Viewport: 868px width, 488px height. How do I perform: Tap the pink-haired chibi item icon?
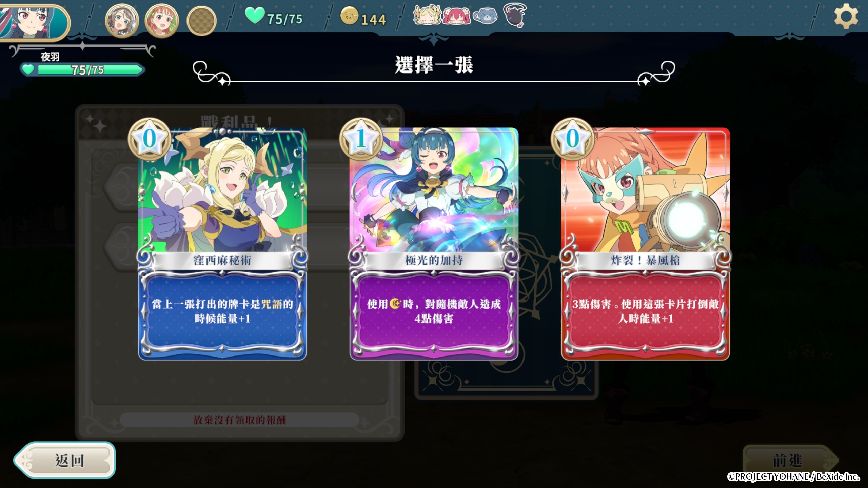pos(457,16)
